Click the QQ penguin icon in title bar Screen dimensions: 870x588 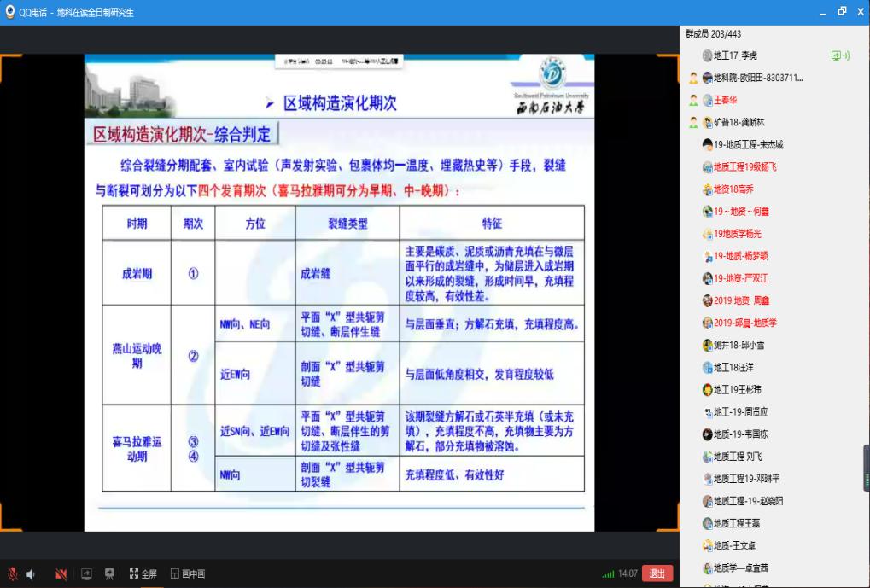coord(9,12)
